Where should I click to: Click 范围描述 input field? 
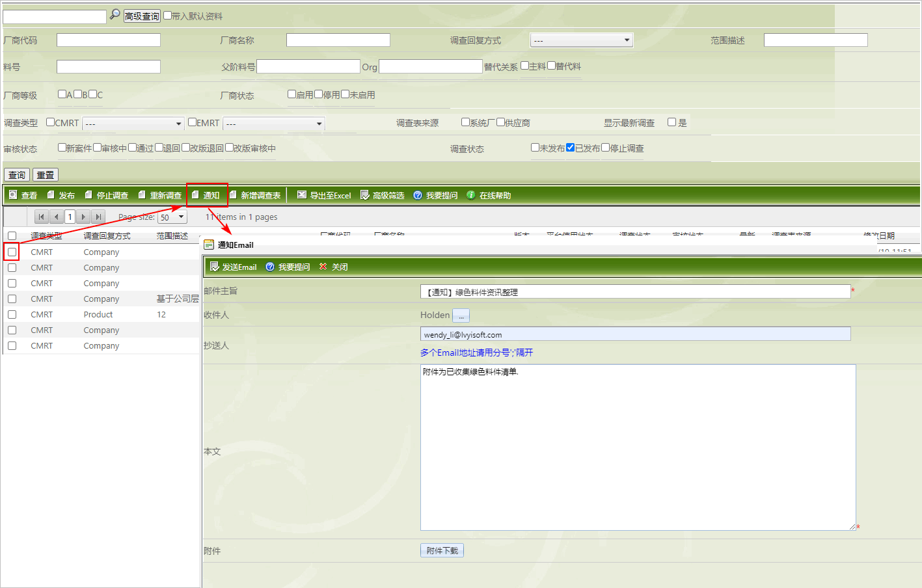click(816, 40)
